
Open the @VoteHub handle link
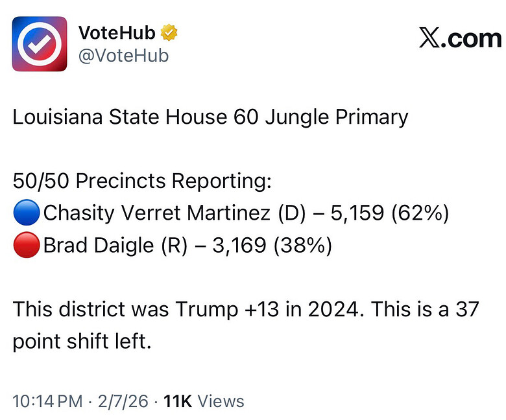[x=123, y=56]
